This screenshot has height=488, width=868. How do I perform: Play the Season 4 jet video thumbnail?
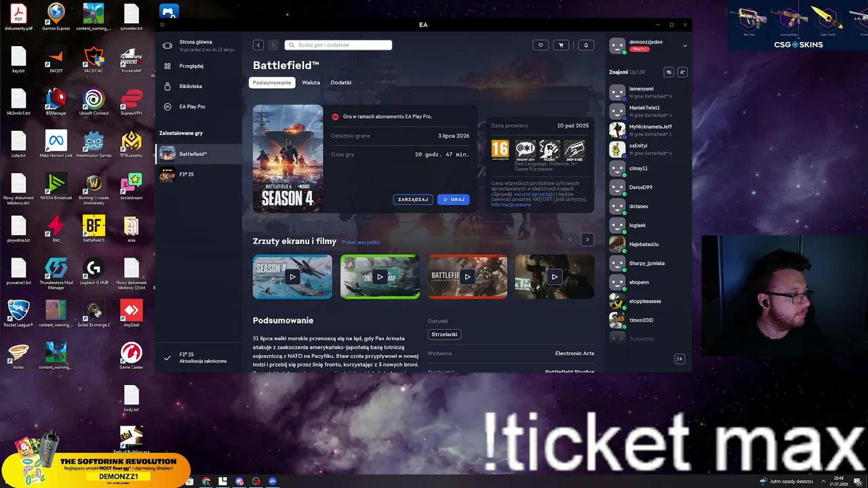292,277
